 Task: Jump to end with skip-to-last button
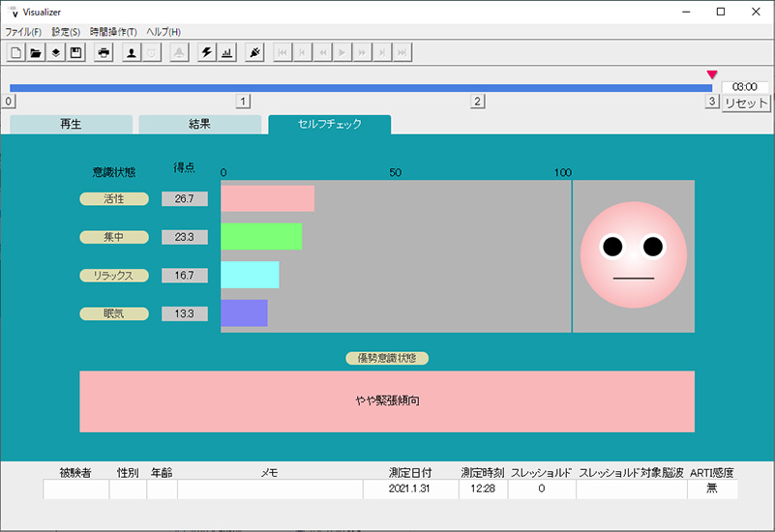click(402, 52)
